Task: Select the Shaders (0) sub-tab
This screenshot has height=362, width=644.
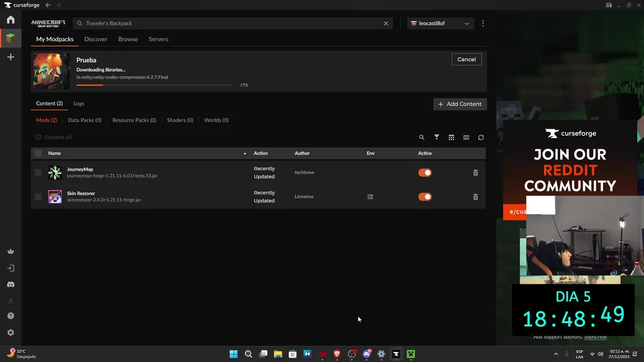Action: coord(180,120)
